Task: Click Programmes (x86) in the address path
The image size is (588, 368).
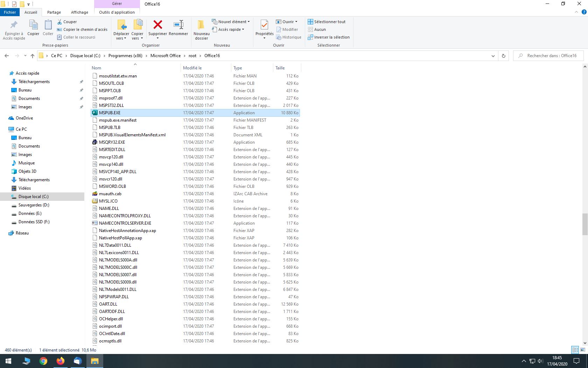Action: [x=125, y=56]
